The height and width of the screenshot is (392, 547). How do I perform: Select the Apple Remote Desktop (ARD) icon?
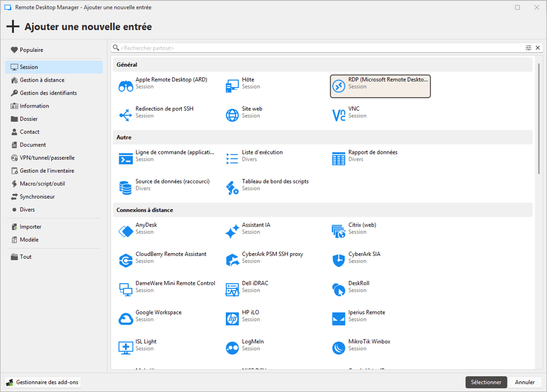tap(126, 86)
